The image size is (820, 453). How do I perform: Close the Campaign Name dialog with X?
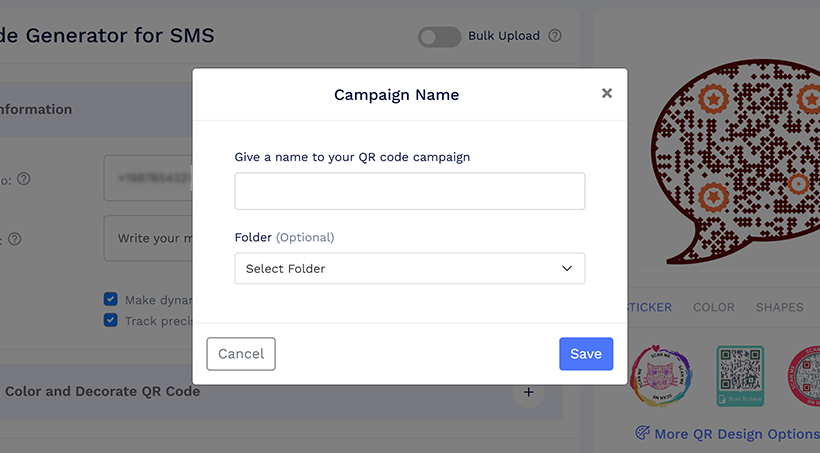(x=607, y=93)
